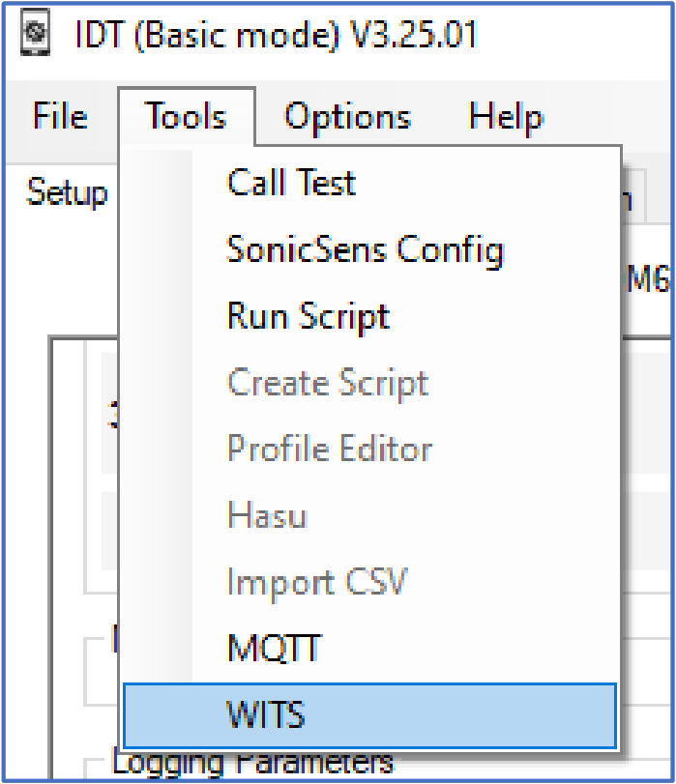Open the Options menu
Image resolution: width=676 pixels, height=784 pixels.
348,116
